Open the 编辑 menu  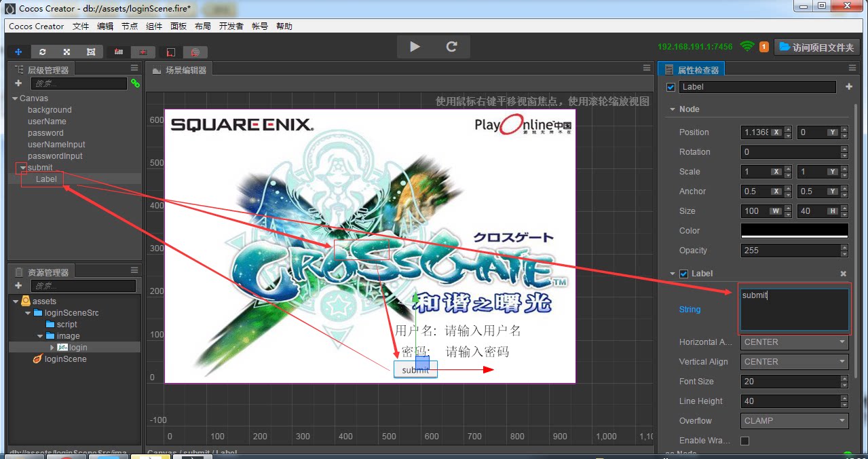click(x=105, y=26)
